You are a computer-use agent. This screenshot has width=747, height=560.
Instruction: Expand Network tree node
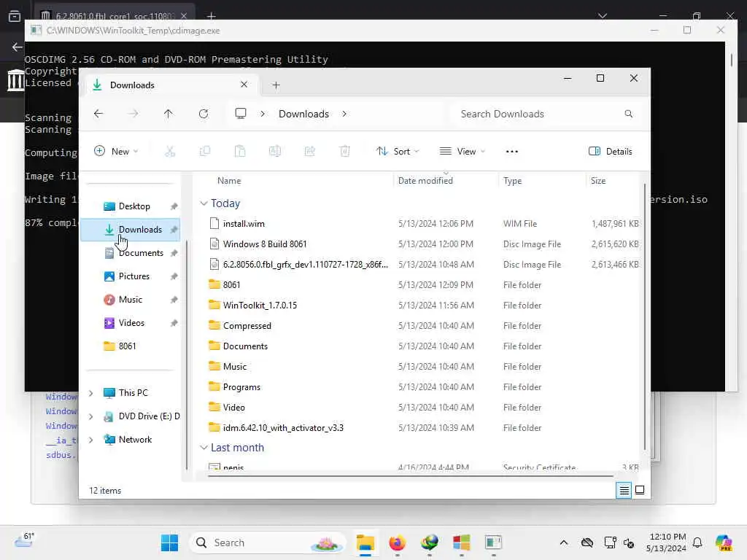click(x=91, y=440)
